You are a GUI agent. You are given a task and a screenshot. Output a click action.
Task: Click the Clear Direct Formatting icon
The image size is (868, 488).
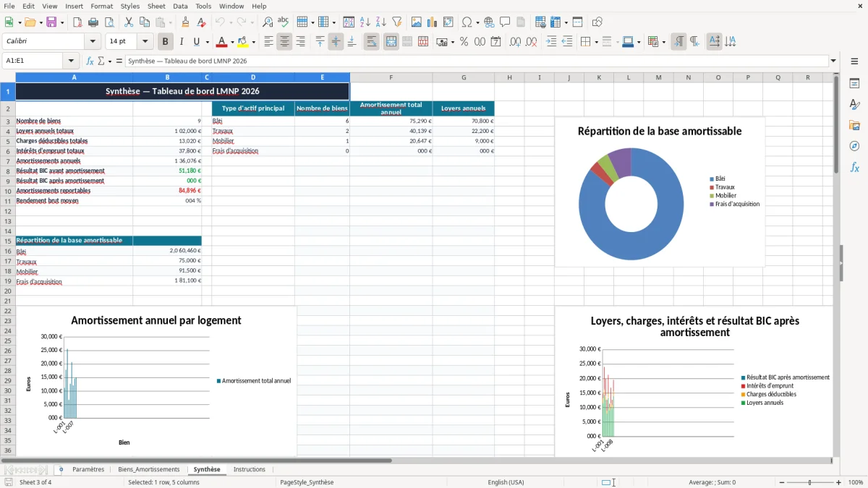202,22
